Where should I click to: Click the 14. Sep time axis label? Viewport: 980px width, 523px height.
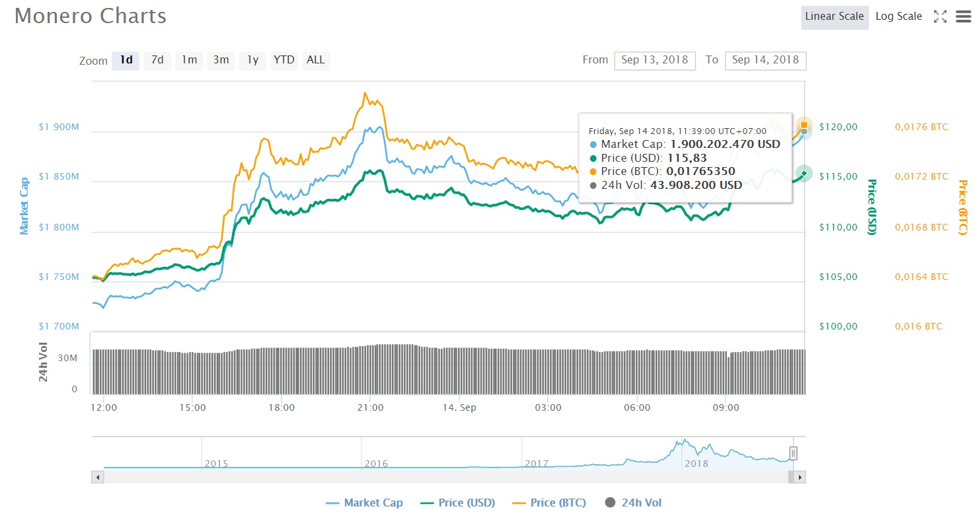[459, 407]
